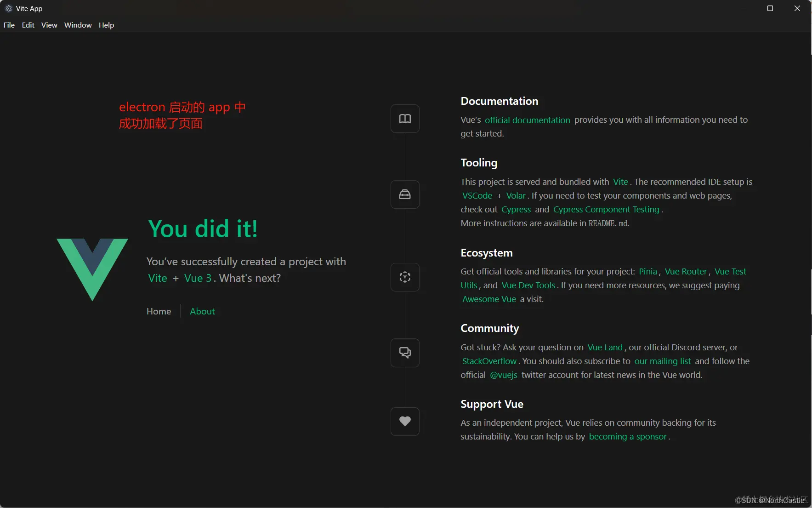Close the Vite App window
Viewport: 812px width, 508px height.
pos(797,8)
